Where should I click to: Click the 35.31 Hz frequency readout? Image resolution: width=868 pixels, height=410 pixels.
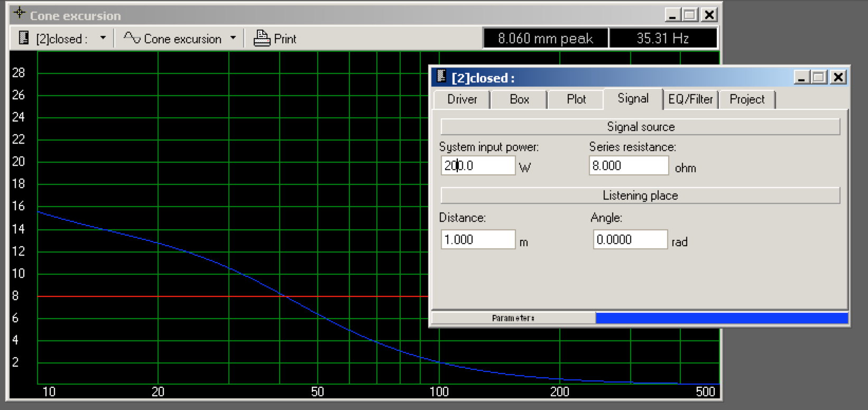tap(663, 39)
